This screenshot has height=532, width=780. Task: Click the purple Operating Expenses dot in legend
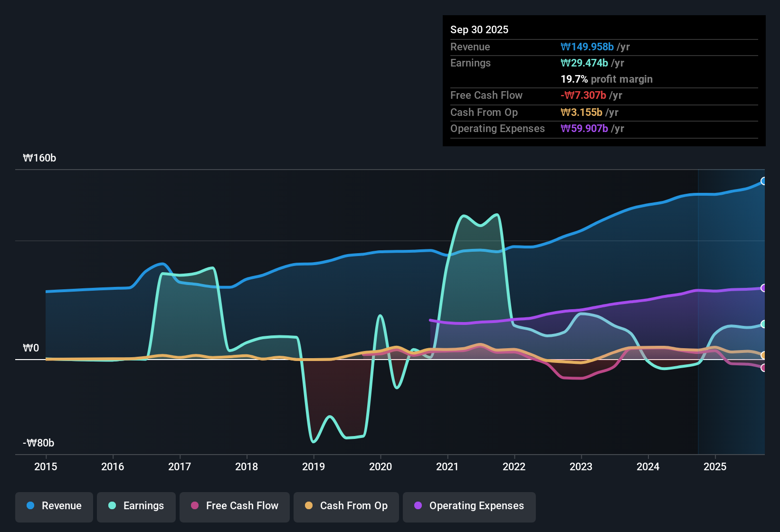tap(418, 506)
